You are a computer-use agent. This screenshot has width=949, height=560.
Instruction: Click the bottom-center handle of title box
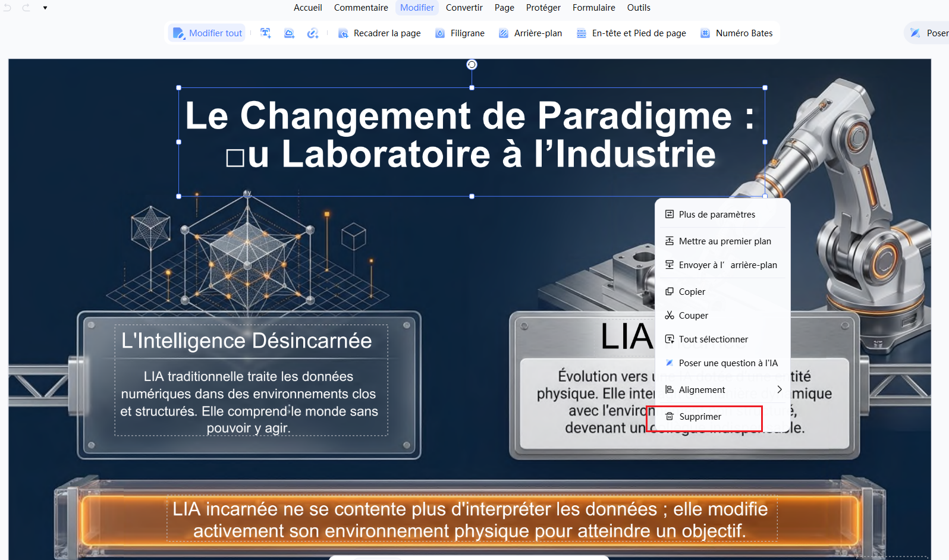click(472, 196)
